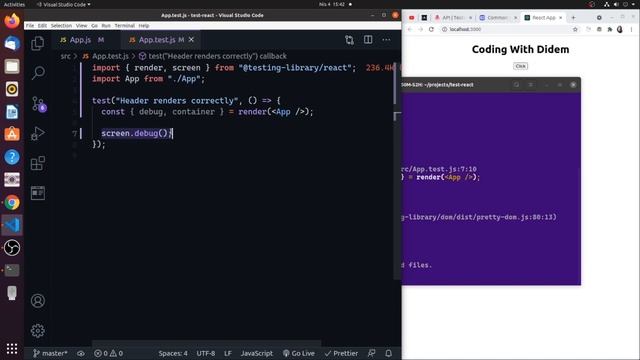Click the eye watch icon in status bar
The height and width of the screenshot is (360, 640).
[x=81, y=353]
